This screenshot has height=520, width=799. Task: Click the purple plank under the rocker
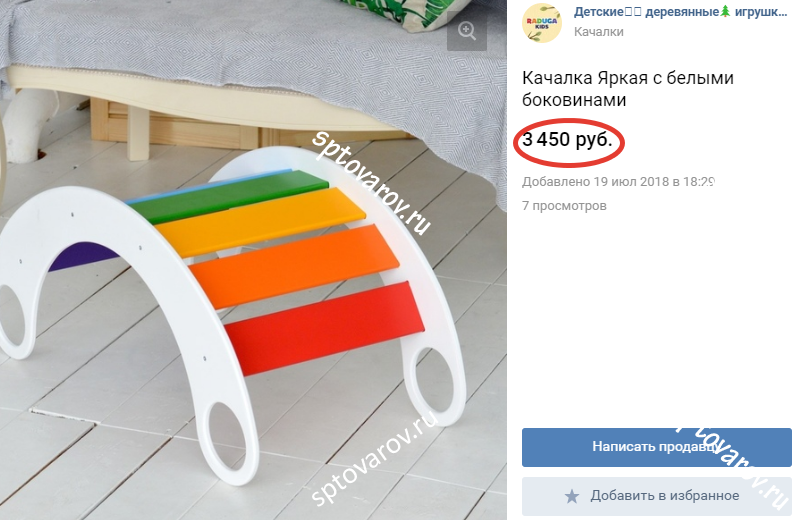(82, 256)
